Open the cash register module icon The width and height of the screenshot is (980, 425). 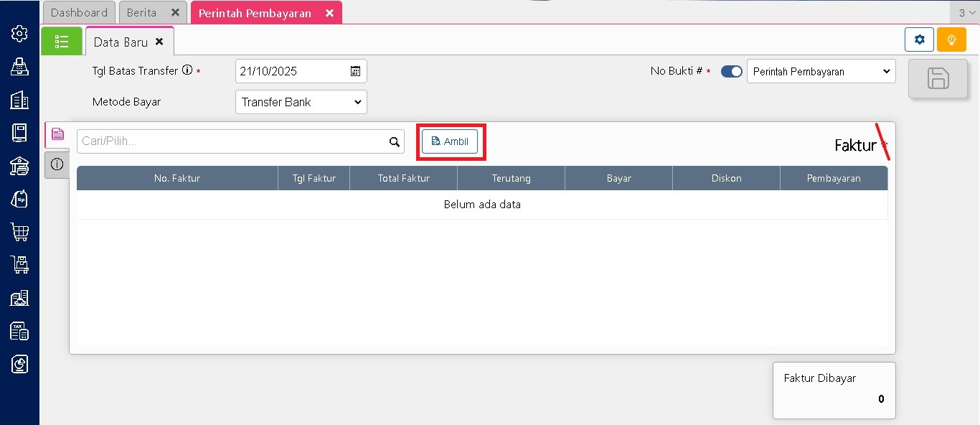point(19,67)
